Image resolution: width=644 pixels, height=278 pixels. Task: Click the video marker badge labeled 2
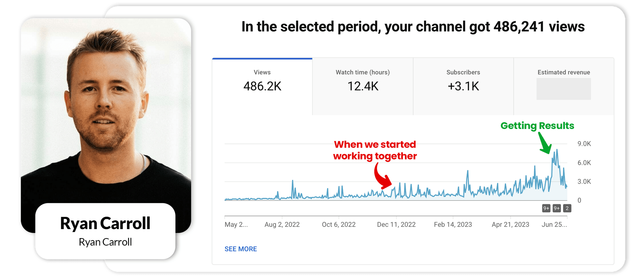[567, 208]
